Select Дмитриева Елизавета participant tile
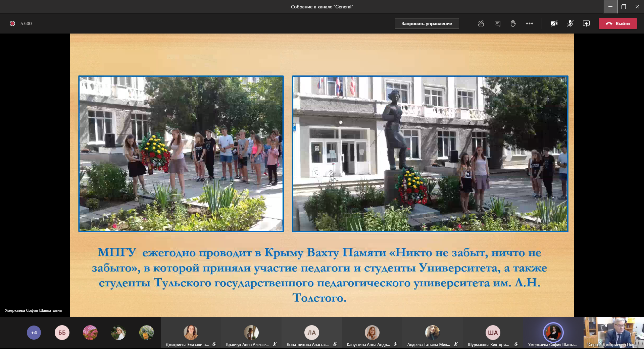This screenshot has width=644, height=349. click(191, 333)
